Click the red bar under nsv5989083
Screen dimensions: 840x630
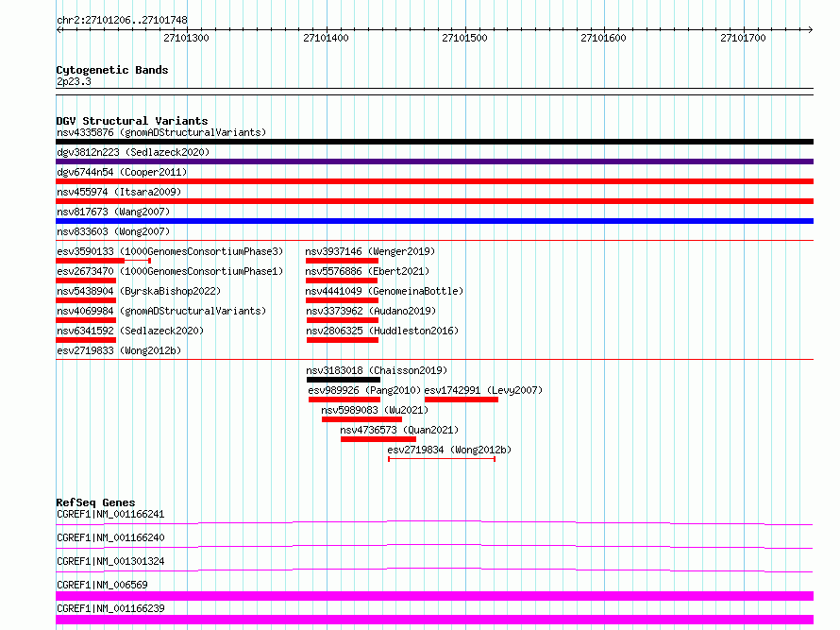[362, 419]
